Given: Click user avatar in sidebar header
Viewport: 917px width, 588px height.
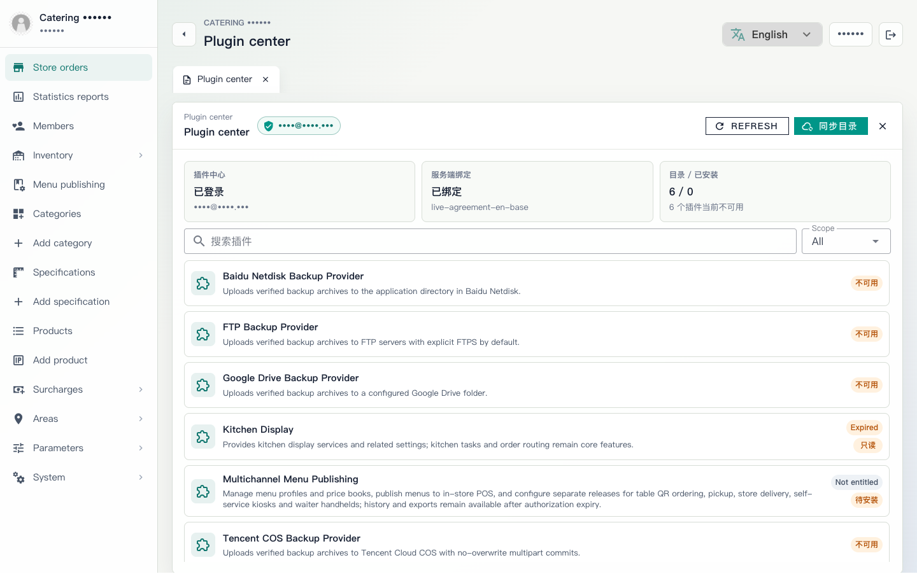Looking at the screenshot, I should (x=21, y=24).
